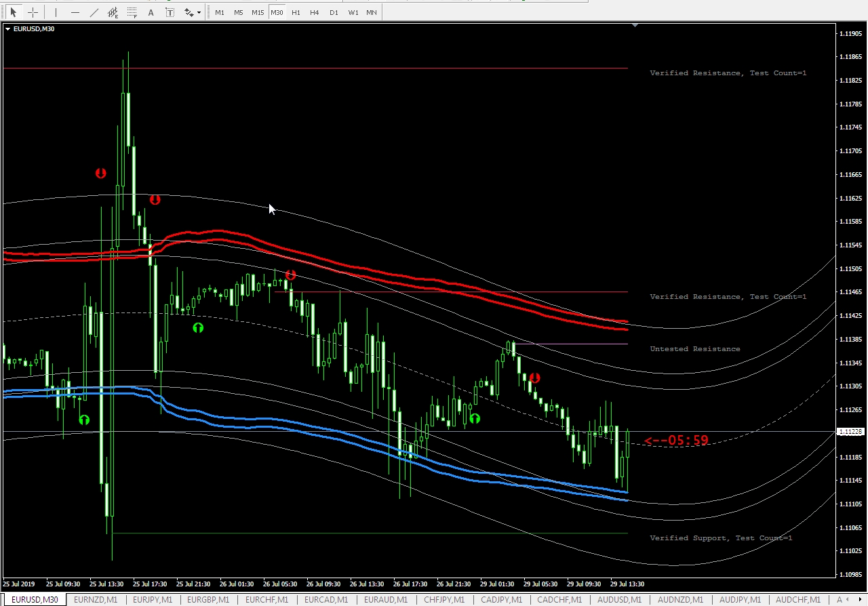Click red down-arrow signal near 26 Jul 05:30

[291, 275]
